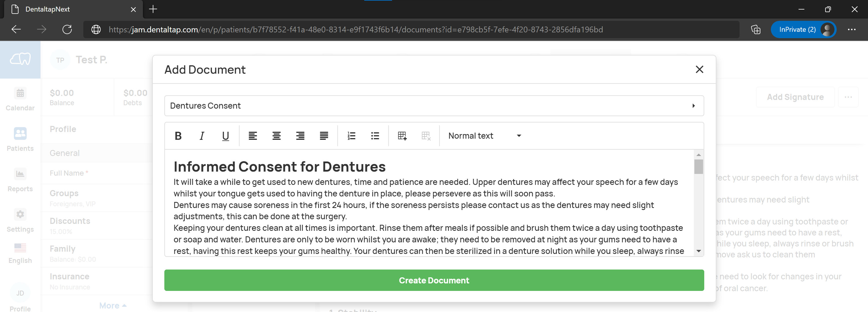Open the Normal text style dropdown
Viewport: 868px width, 312px height.
click(x=485, y=136)
